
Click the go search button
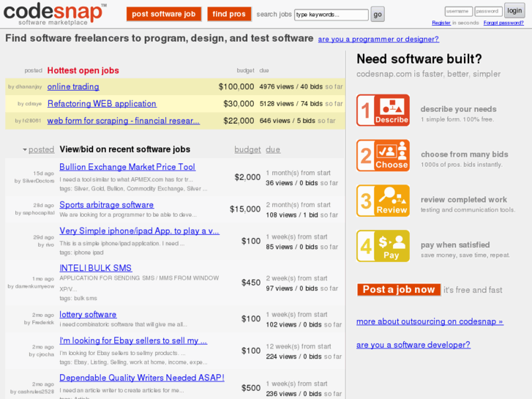point(378,15)
